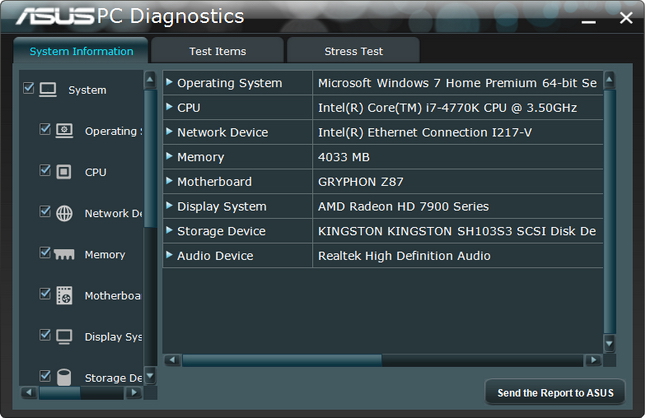
Task: Toggle the Memory checkbox
Action: click(x=45, y=252)
